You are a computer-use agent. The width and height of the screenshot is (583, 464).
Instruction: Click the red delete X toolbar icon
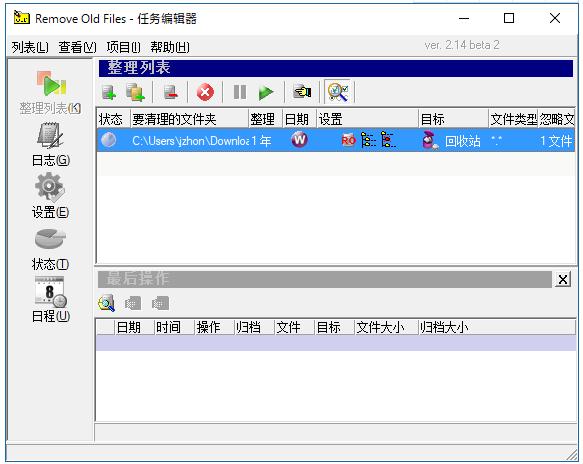pyautogui.click(x=205, y=92)
